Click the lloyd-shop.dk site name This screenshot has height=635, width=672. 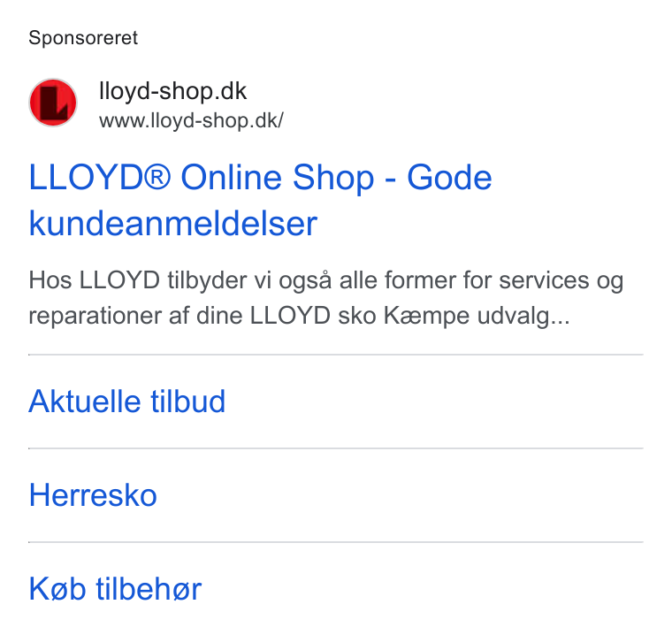point(172,91)
